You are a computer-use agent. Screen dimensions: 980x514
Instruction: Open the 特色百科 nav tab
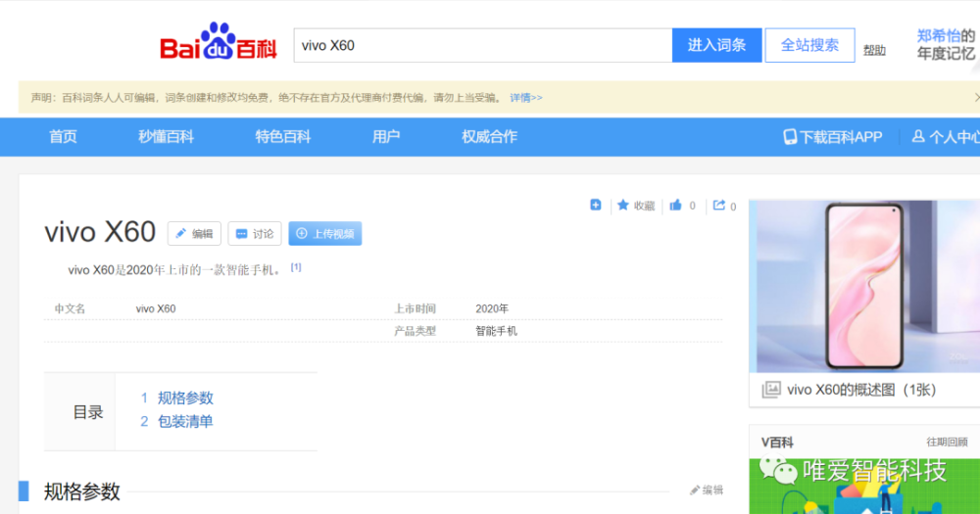click(x=282, y=137)
